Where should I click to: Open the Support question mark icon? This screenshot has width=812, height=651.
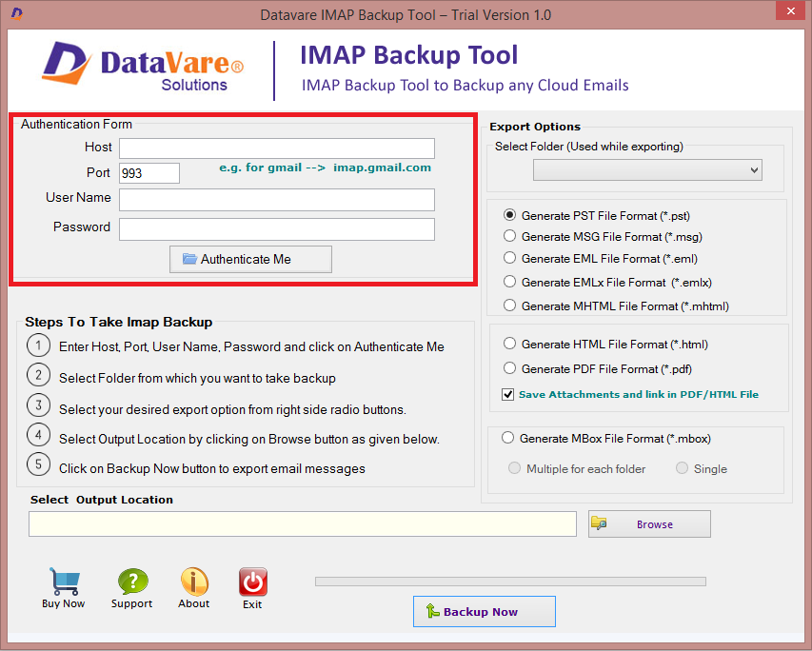(132, 582)
